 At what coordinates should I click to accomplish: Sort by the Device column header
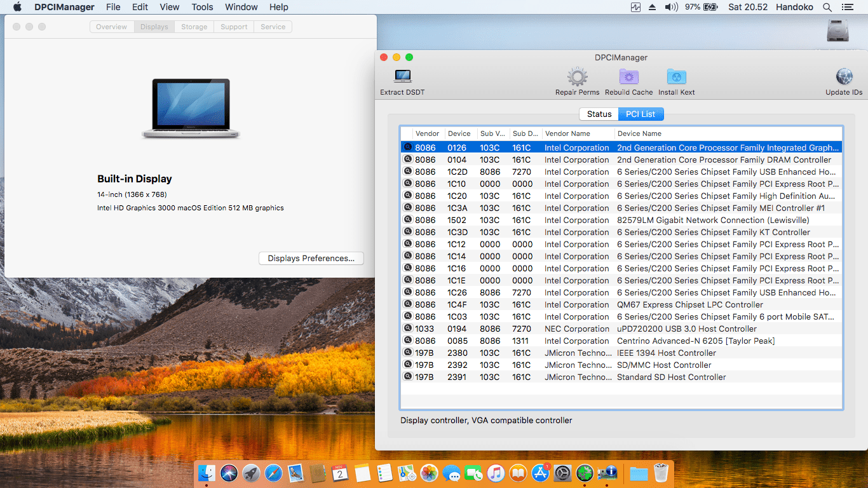459,133
